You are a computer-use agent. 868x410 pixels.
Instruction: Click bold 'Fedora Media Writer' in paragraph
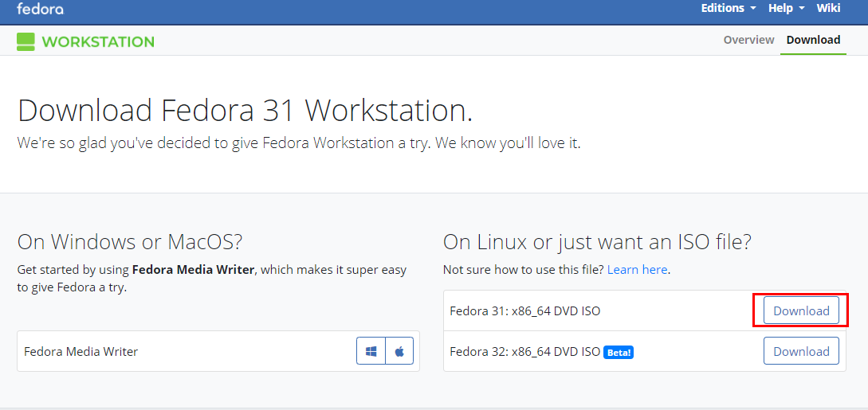[193, 270]
